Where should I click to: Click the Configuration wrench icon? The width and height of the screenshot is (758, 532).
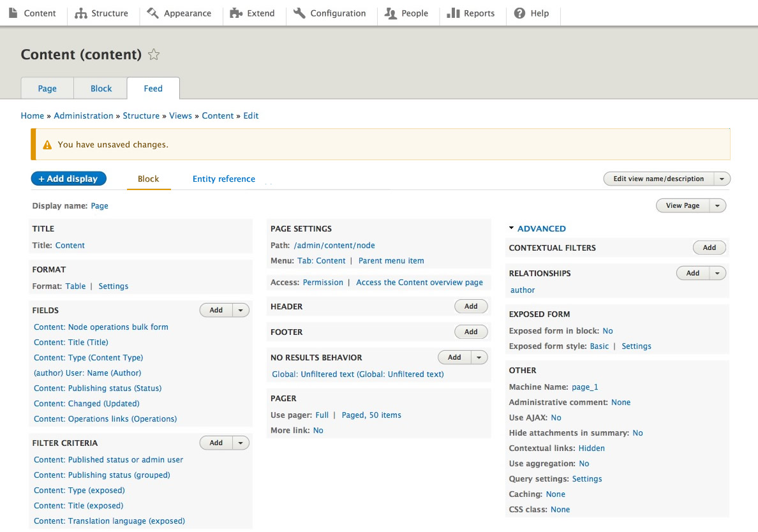[300, 13]
